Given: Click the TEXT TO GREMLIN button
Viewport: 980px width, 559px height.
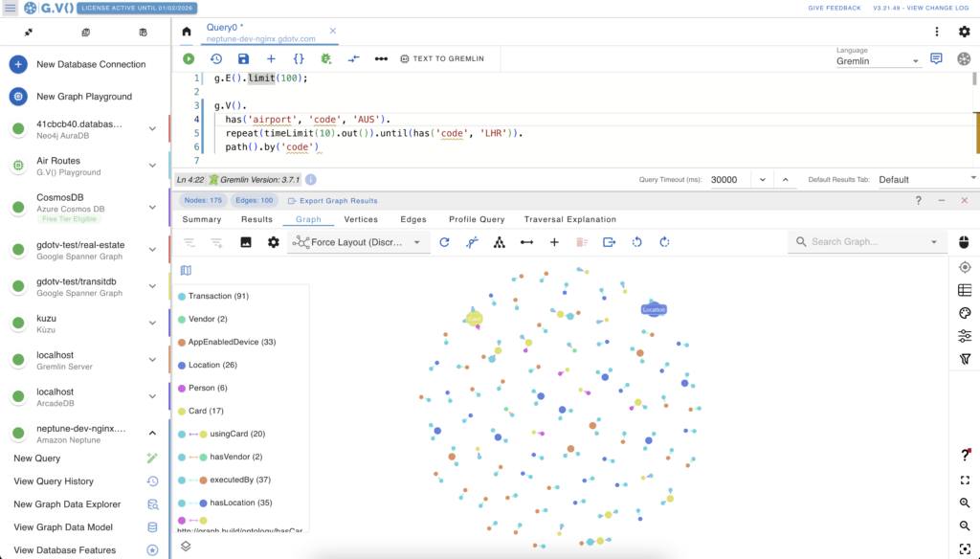Looking at the screenshot, I should point(442,58).
